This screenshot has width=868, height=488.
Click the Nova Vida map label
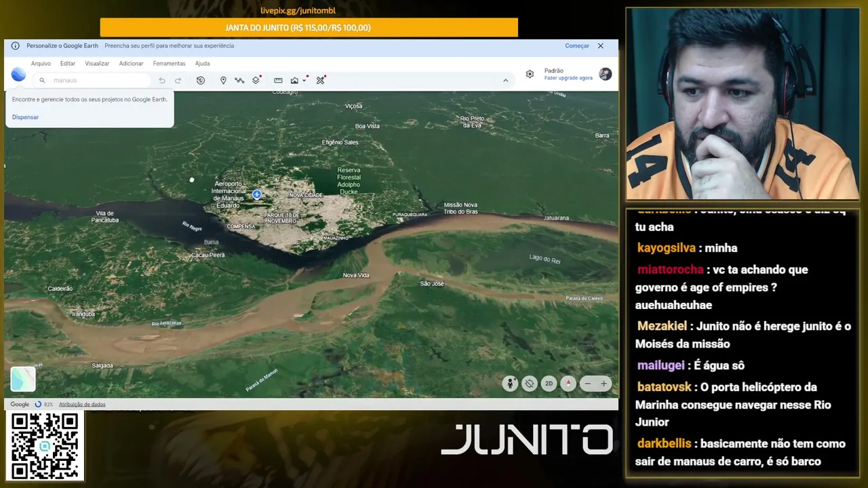point(356,275)
